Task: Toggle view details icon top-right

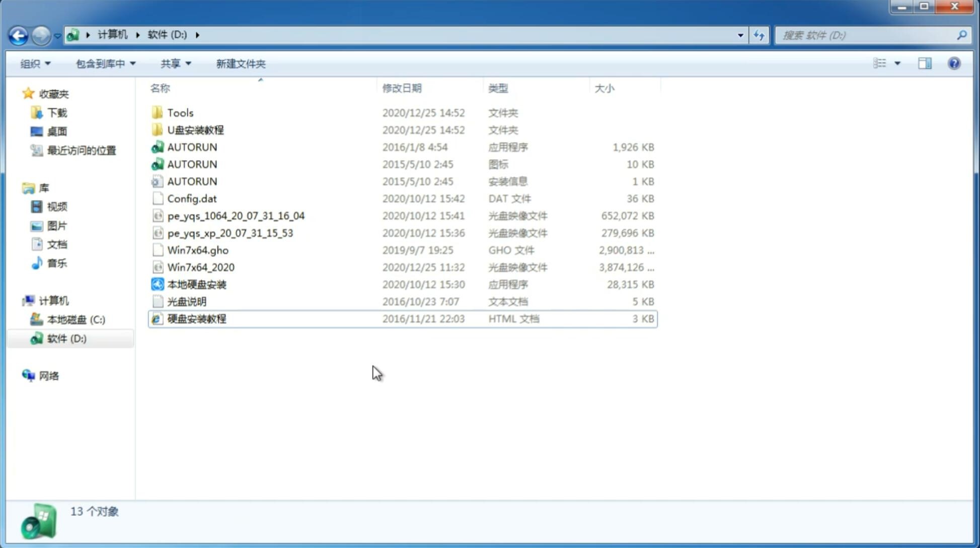Action: pyautogui.click(x=924, y=63)
